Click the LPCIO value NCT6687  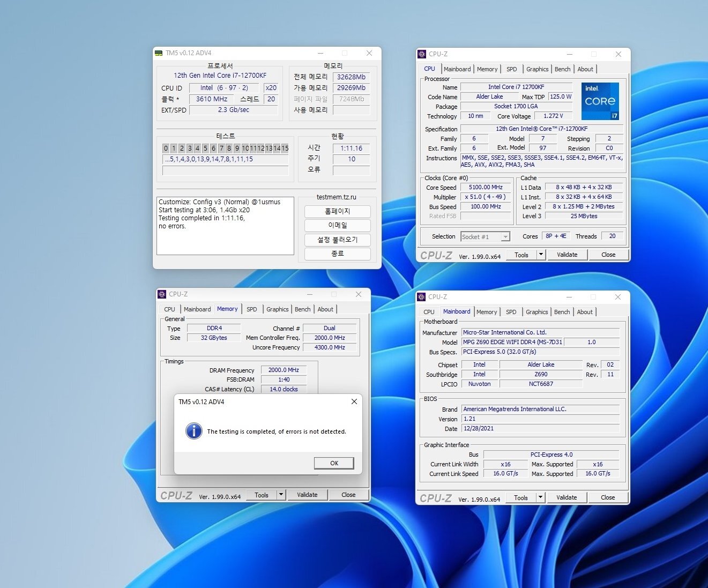click(x=541, y=384)
